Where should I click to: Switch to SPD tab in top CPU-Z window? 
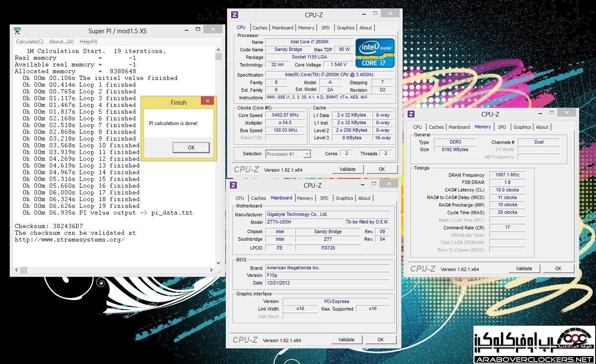tap(326, 28)
